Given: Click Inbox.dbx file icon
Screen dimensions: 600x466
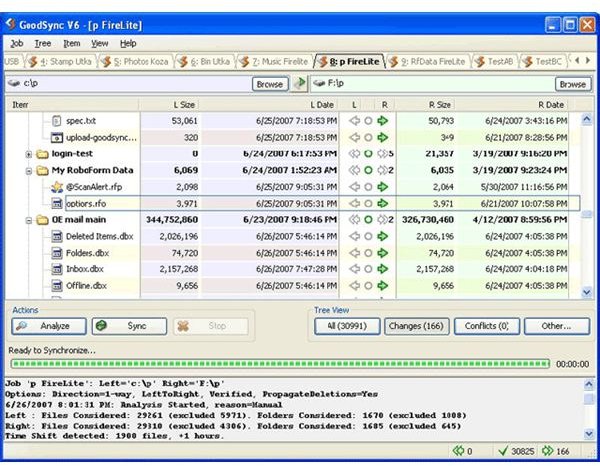Looking at the screenshot, I should 57,269.
